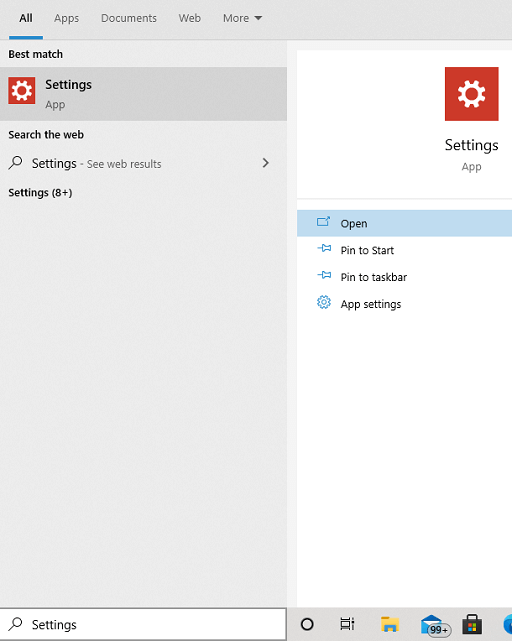Click the Pin to taskbar pin icon

coord(324,275)
